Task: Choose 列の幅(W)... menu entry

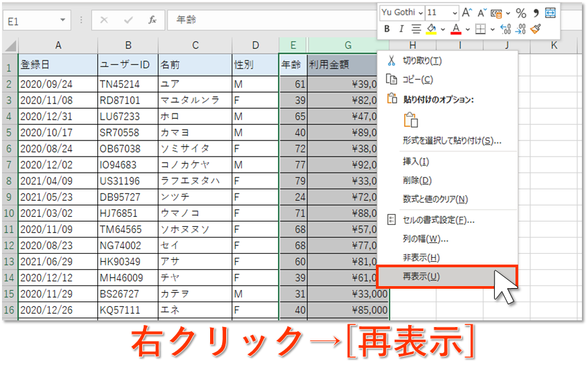Action: point(447,239)
